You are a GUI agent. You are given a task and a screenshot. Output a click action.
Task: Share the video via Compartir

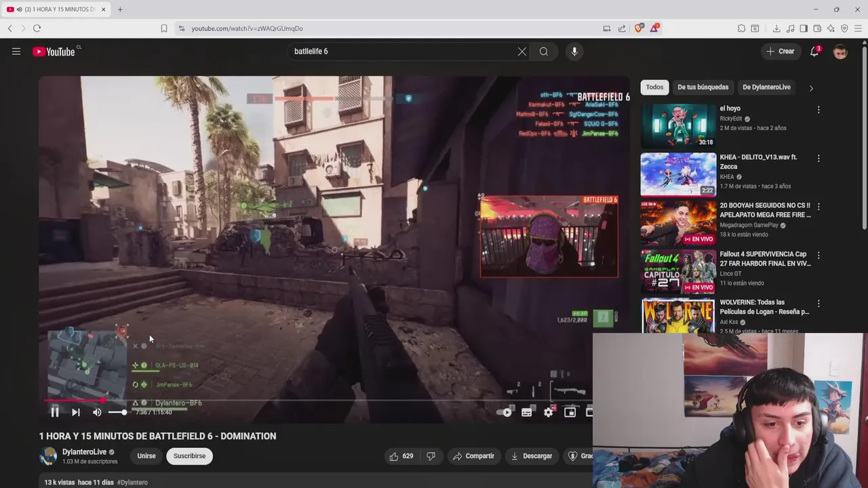pyautogui.click(x=473, y=456)
